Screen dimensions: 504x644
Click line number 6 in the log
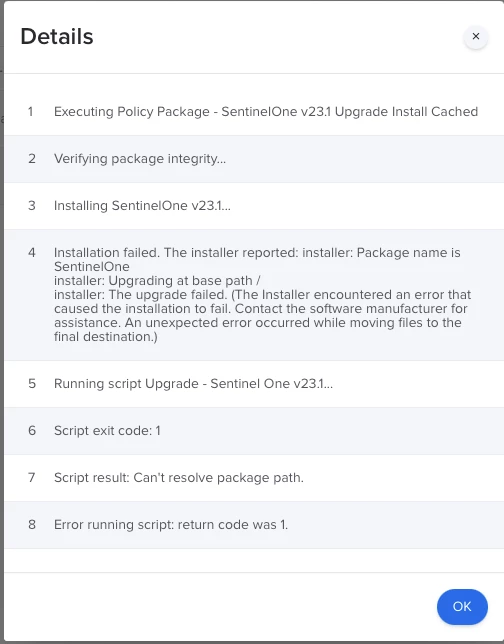[32, 431]
